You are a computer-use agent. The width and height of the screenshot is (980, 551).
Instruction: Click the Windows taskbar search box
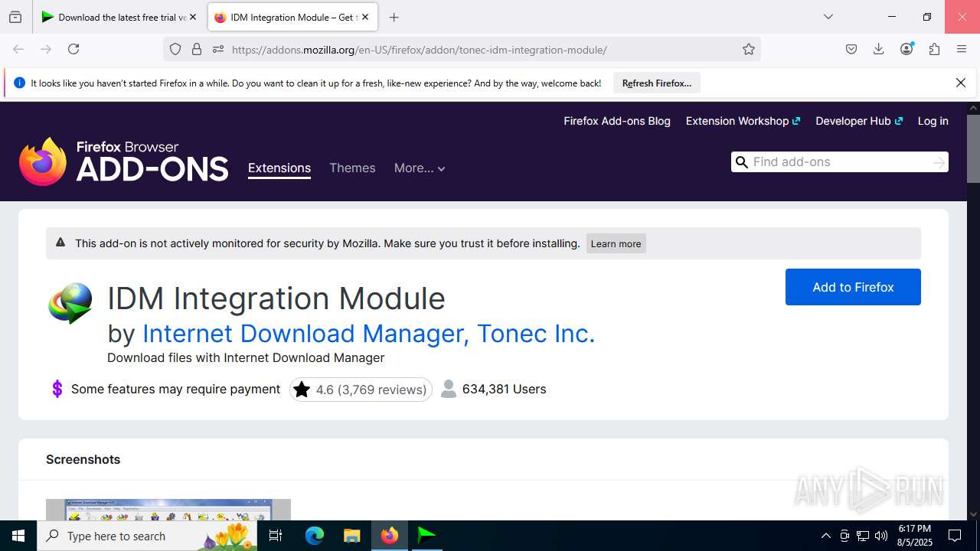pyautogui.click(x=149, y=536)
